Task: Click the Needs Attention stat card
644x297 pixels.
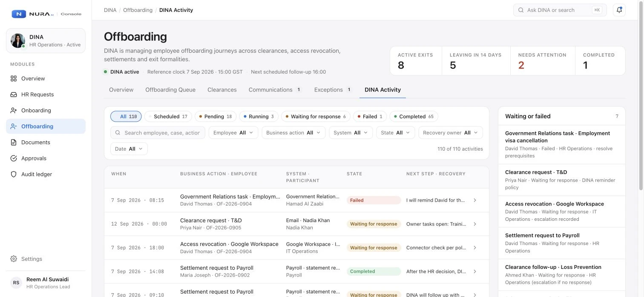Action: tap(543, 61)
